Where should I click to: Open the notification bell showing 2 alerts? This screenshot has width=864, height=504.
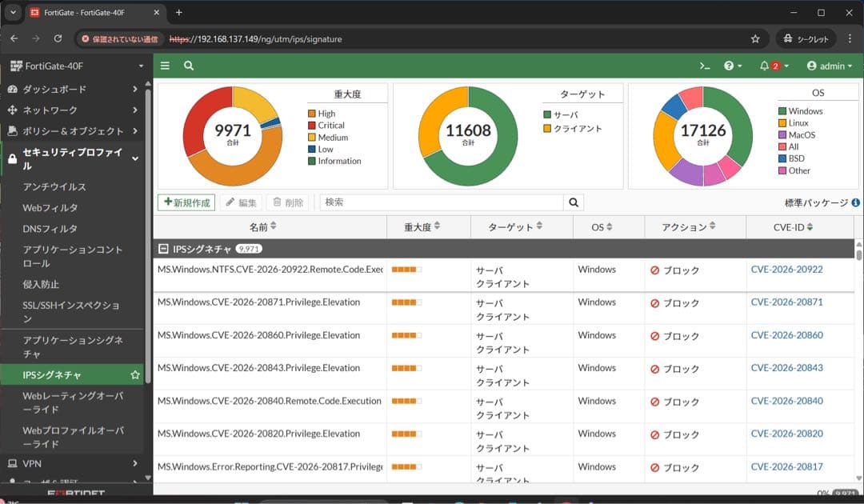pyautogui.click(x=766, y=66)
